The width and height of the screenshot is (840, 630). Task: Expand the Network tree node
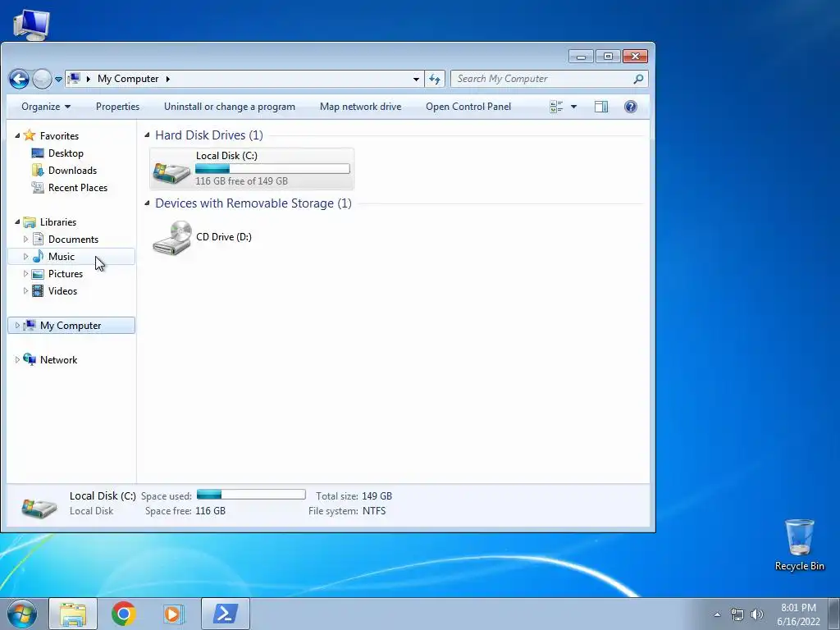17,359
